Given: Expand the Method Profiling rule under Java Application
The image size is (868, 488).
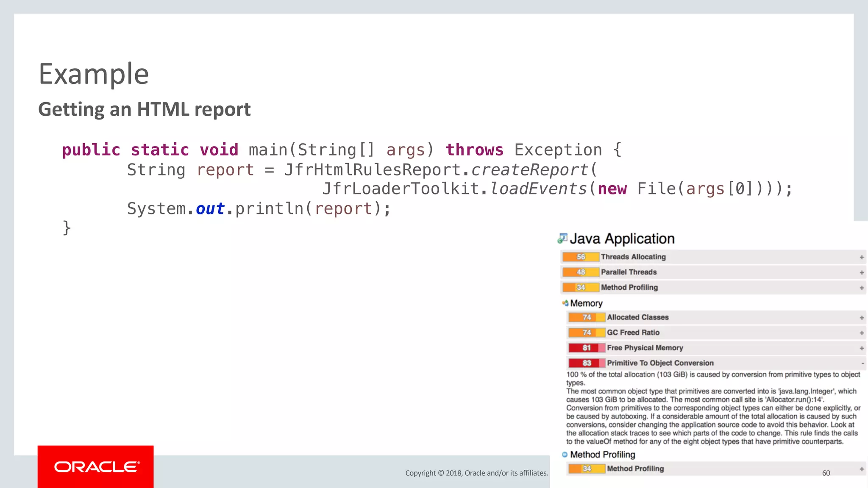Looking at the screenshot, I should 862,288.
